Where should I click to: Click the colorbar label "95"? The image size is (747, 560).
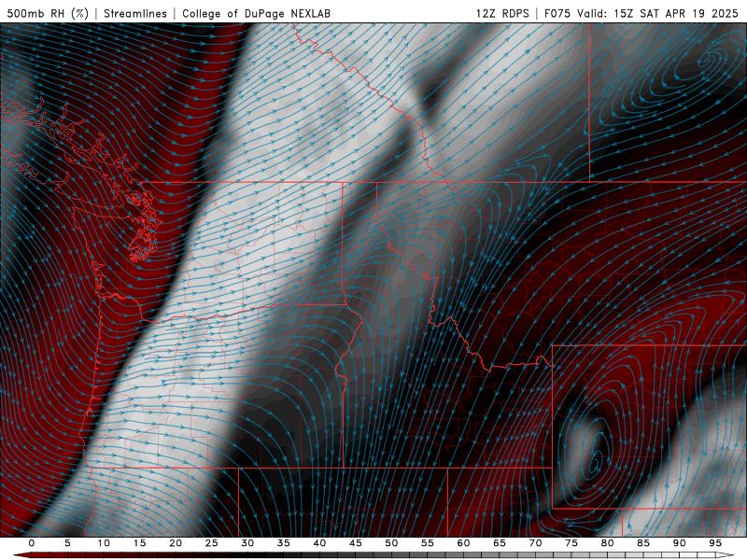[715, 543]
